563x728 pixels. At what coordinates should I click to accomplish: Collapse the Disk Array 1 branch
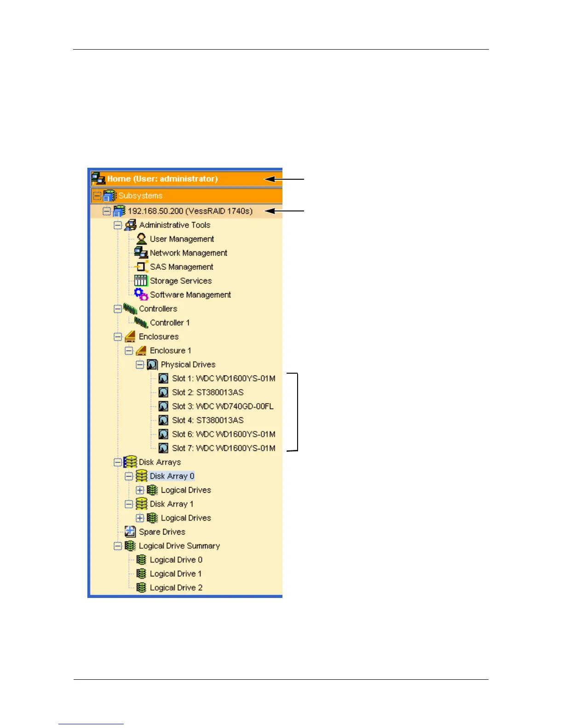[129, 504]
